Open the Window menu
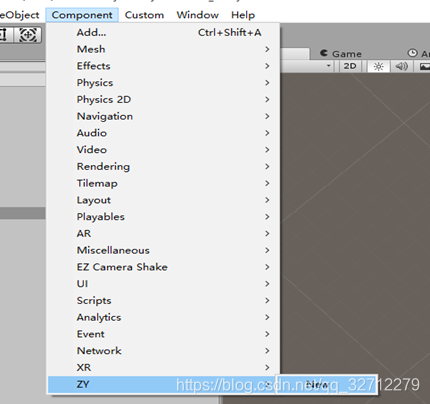 click(x=198, y=15)
